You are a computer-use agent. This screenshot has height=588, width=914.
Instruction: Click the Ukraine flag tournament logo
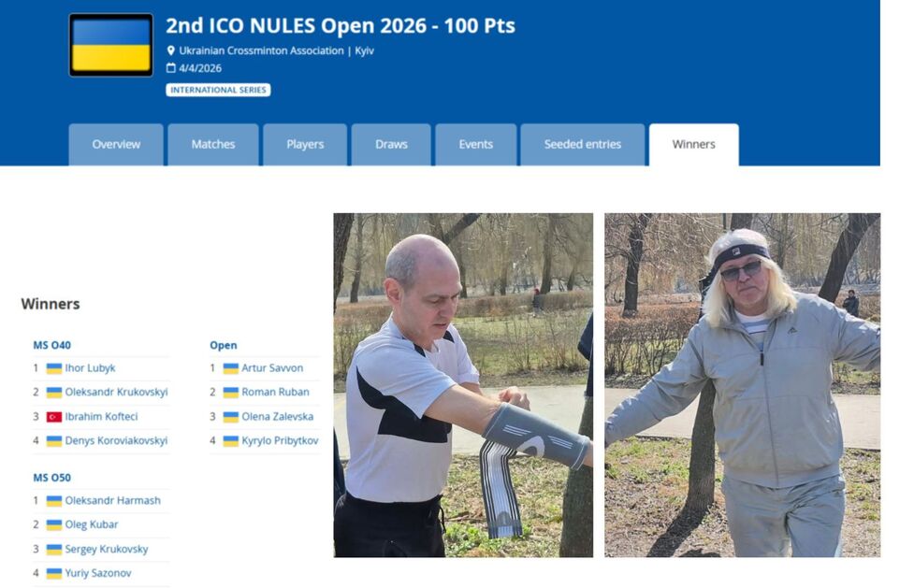pyautogui.click(x=110, y=45)
